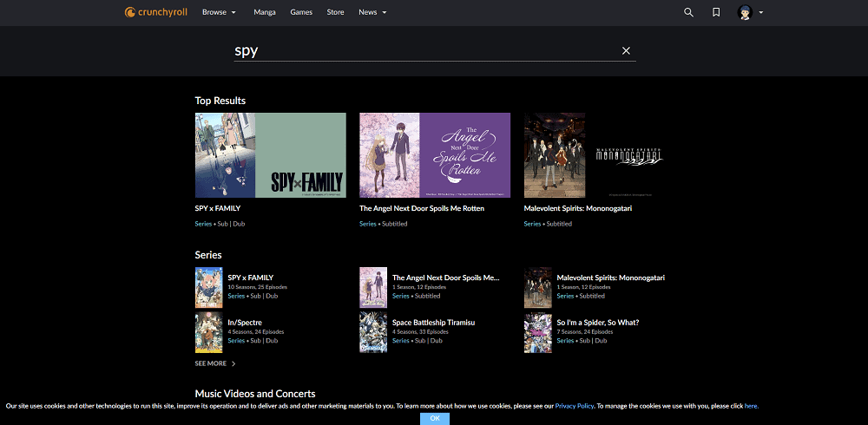868x425 pixels.
Task: Open the Store menu item
Action: coord(335,12)
